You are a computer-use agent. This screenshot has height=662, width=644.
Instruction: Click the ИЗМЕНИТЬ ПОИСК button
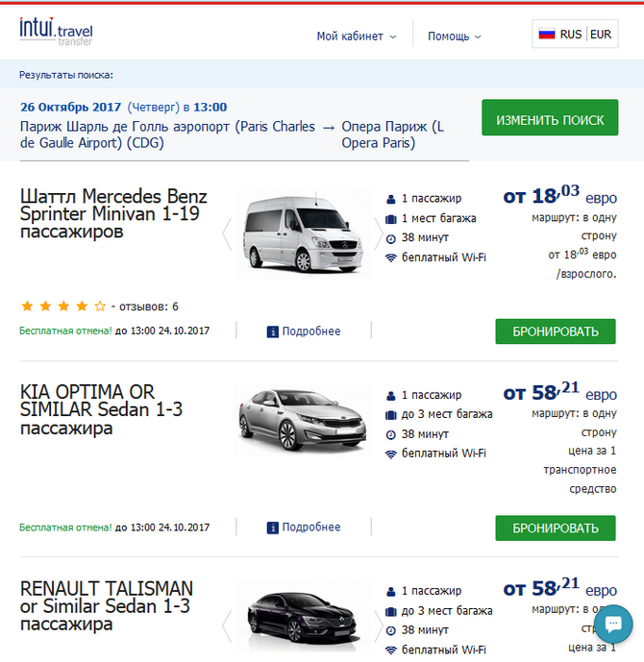click(550, 117)
